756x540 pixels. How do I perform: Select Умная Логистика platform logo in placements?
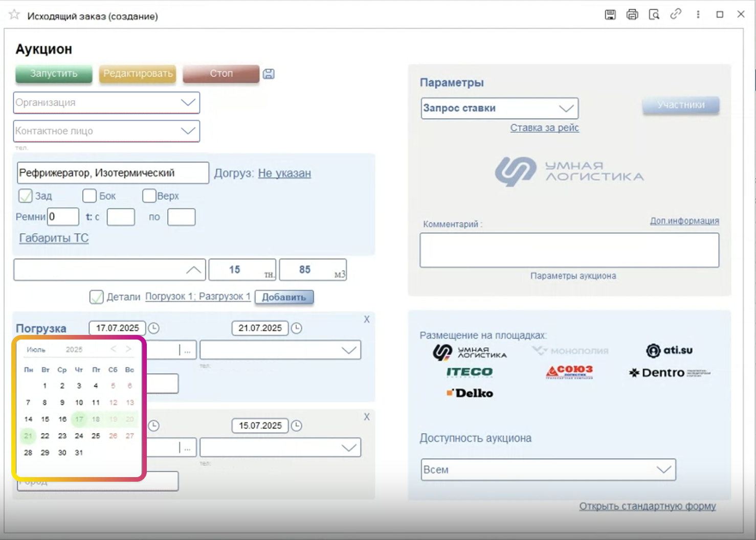[x=470, y=352]
